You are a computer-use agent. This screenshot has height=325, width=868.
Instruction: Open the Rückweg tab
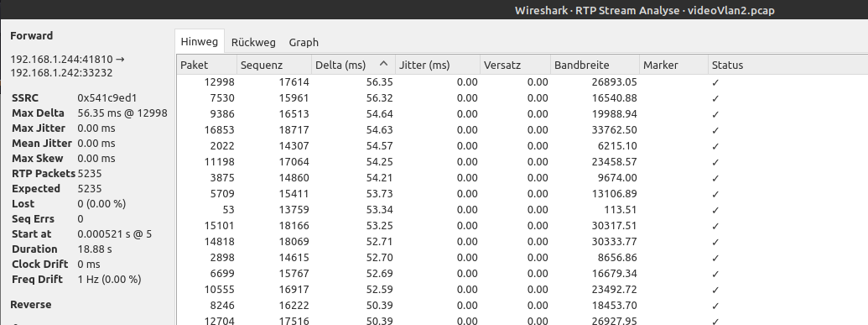point(253,42)
